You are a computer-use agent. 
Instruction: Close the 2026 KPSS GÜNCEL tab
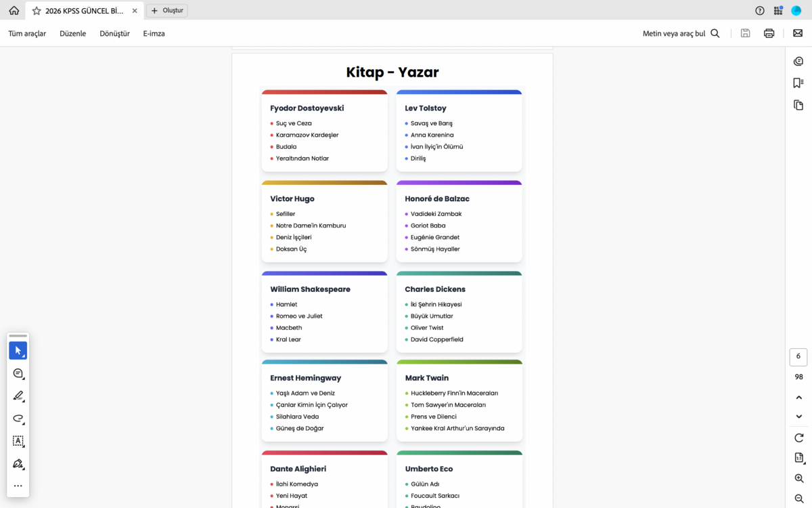point(135,11)
